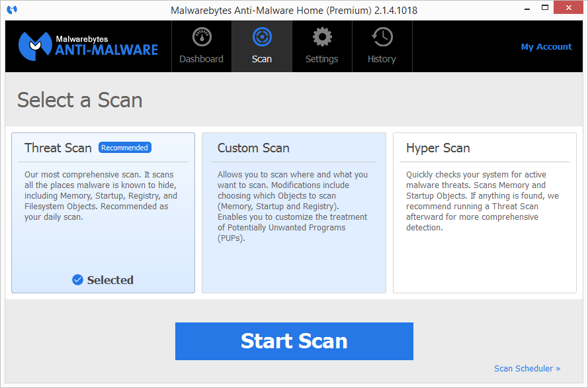
Task: Click the History clock icon
Action: pyautogui.click(x=382, y=37)
